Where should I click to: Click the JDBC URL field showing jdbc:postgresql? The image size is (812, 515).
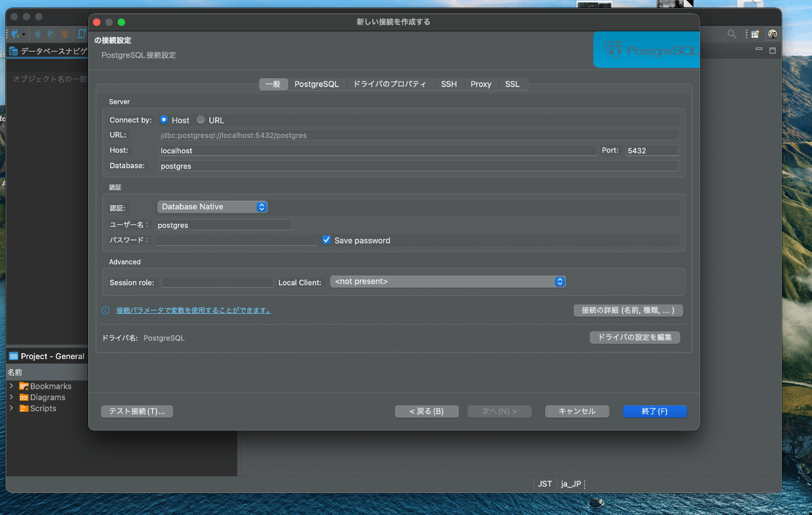(x=419, y=135)
